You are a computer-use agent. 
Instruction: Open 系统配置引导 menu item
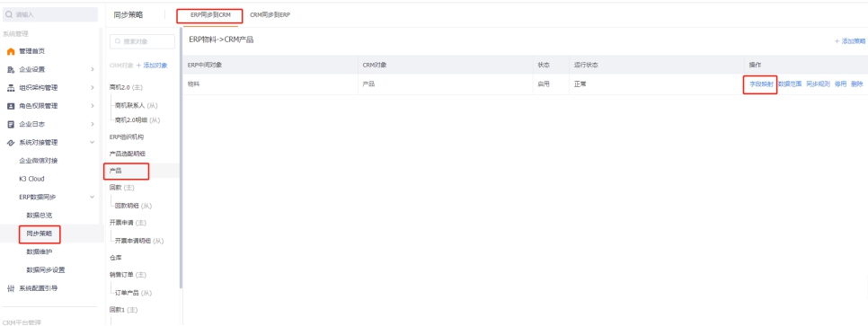pos(39,288)
